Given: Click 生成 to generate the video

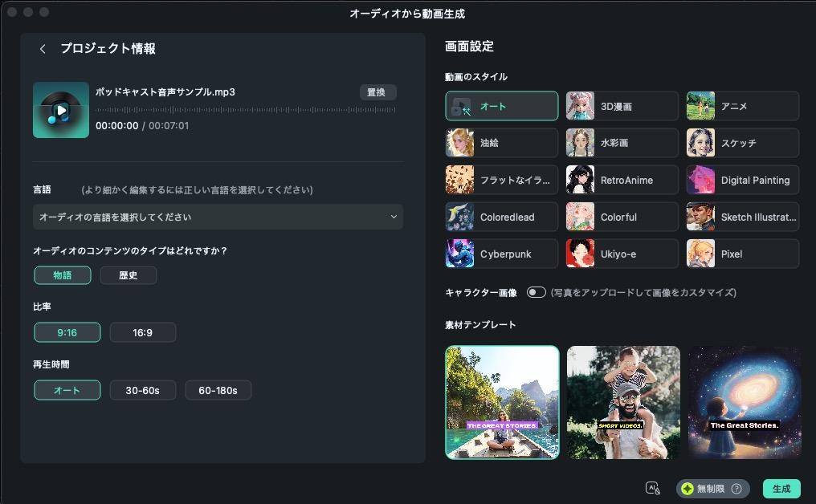Looking at the screenshot, I should point(780,489).
